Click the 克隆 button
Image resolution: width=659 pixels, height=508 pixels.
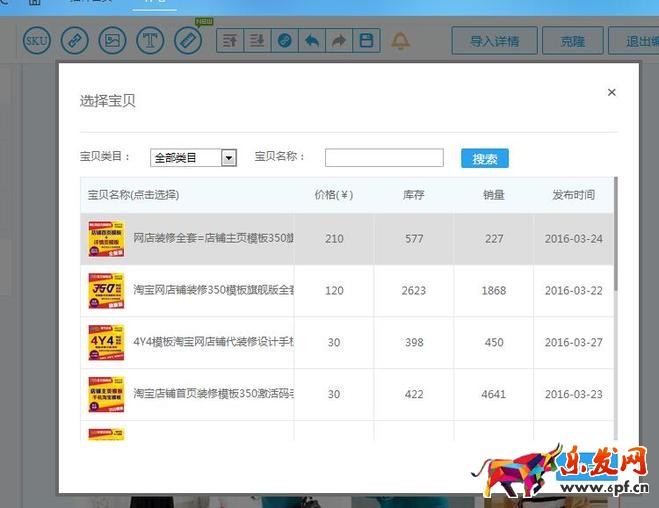pyautogui.click(x=572, y=41)
